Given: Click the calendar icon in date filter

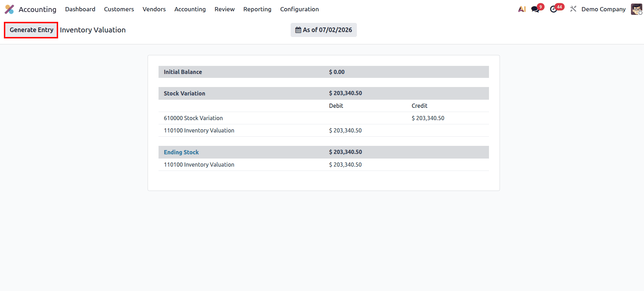Looking at the screenshot, I should click(298, 30).
